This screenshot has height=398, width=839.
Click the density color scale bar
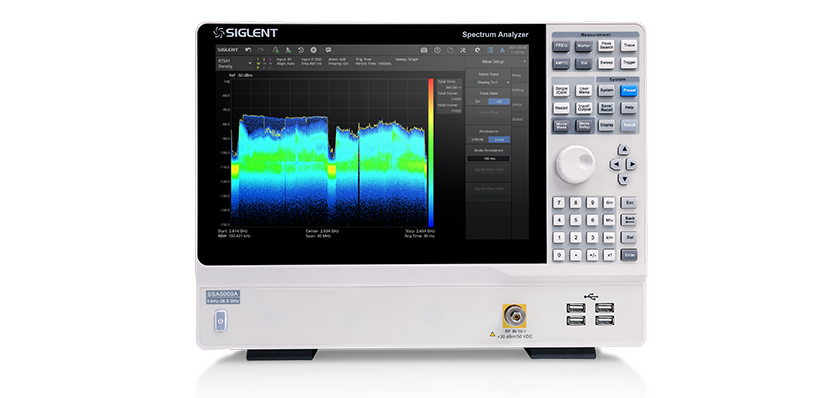(431, 153)
